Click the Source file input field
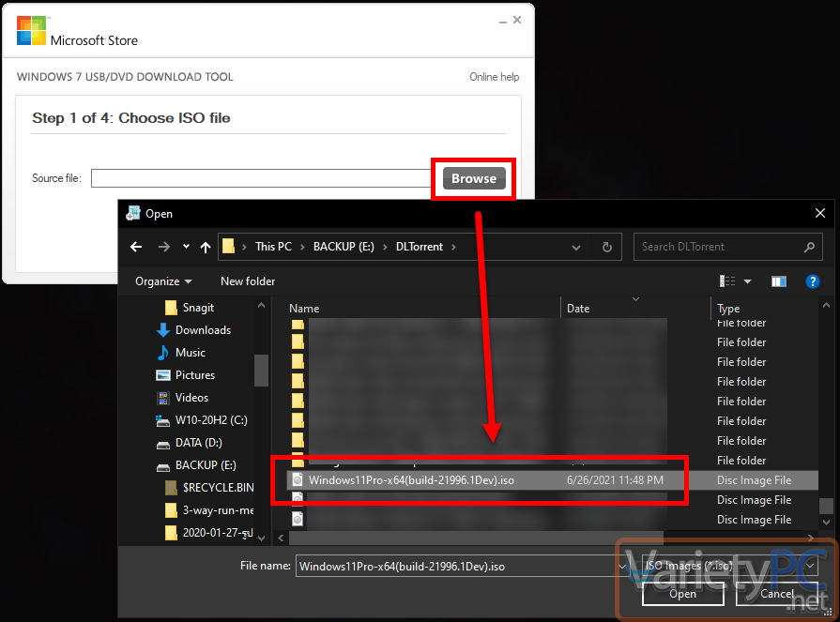Viewport: 840px width, 622px height. coord(262,178)
